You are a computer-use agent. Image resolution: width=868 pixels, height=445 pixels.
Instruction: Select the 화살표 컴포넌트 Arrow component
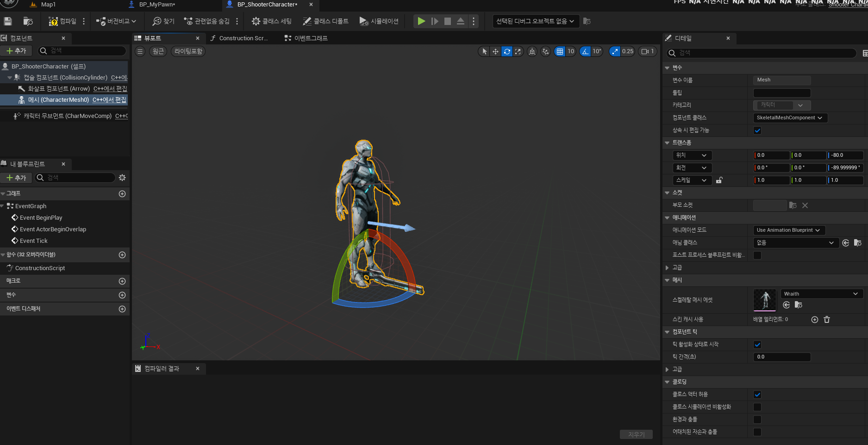coord(64,89)
